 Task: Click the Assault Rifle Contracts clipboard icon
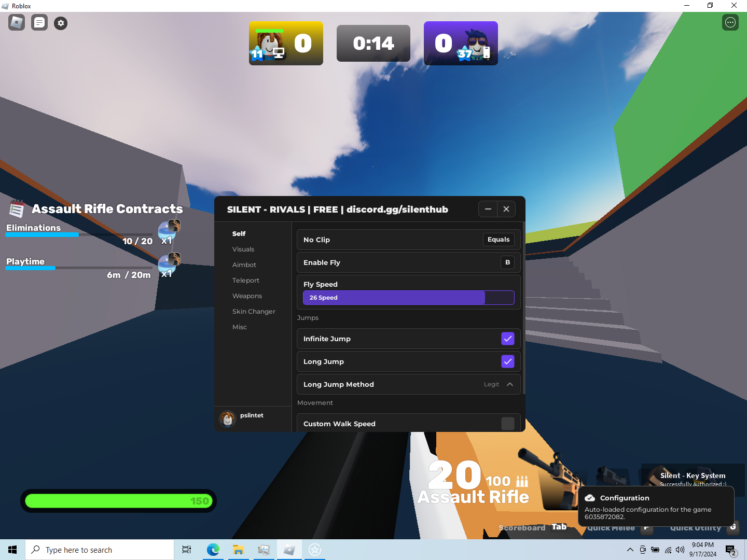17,208
